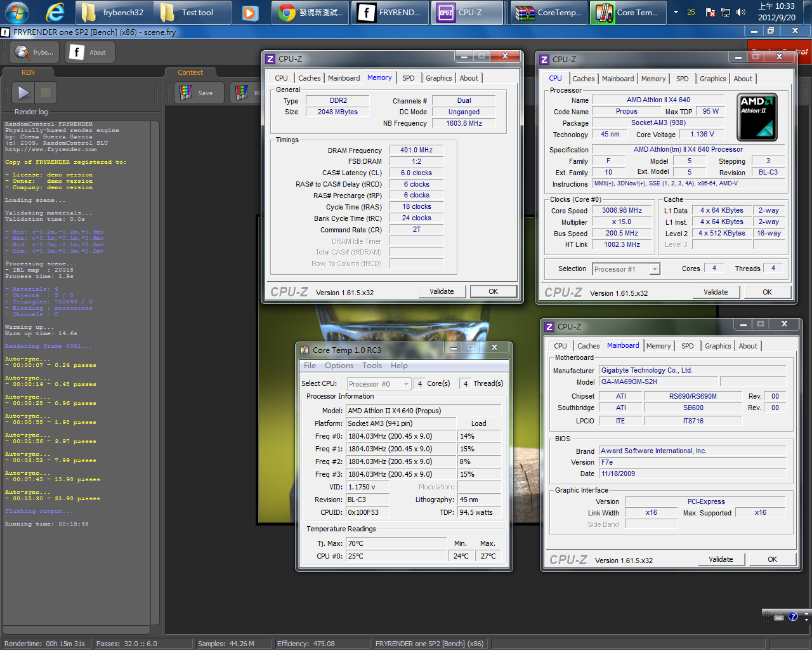The image size is (812, 650).
Task: Switch to the FRYREND... taskbar item
Action: [390, 12]
